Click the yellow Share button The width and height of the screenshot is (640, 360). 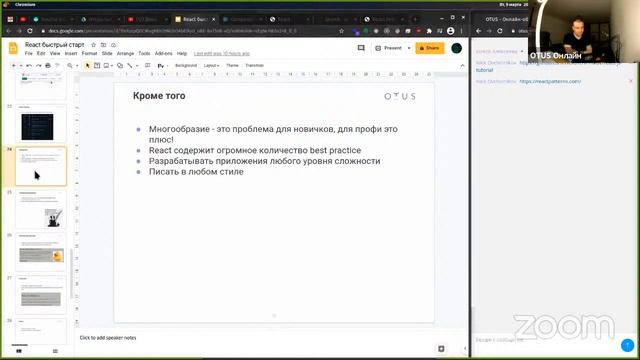(x=429, y=48)
